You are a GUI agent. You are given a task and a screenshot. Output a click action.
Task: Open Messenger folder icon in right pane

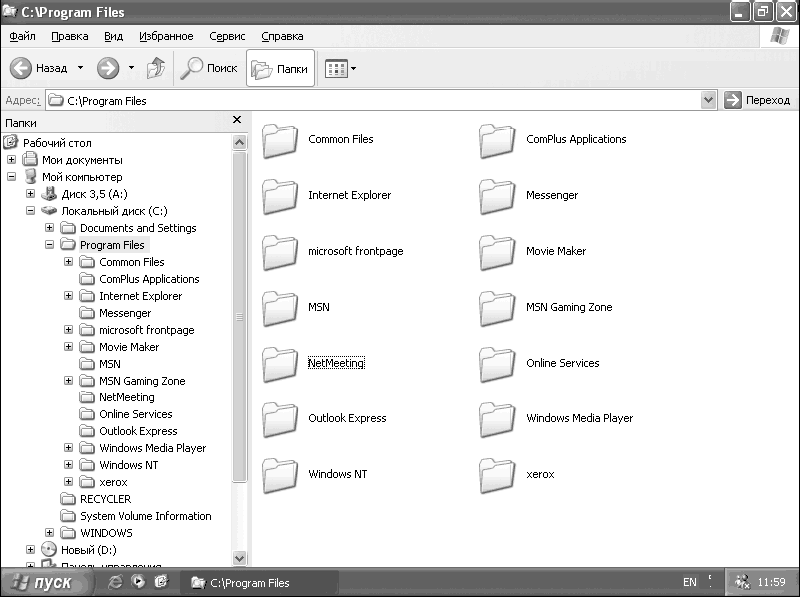pos(497,196)
